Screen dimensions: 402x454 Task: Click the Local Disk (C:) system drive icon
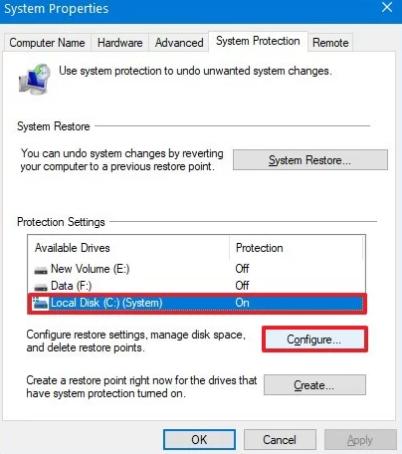(41, 303)
